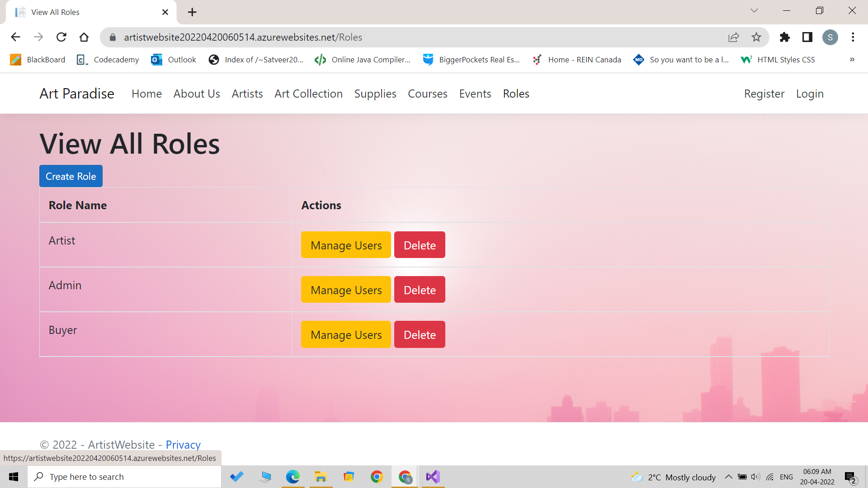View site information via the padlock icon
The image size is (868, 488).
point(113,37)
